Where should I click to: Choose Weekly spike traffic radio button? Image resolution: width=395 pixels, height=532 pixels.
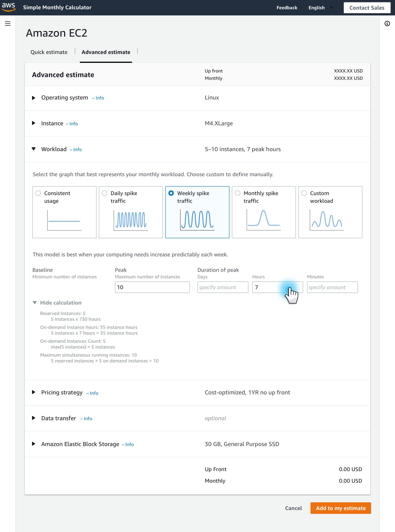pyautogui.click(x=171, y=193)
